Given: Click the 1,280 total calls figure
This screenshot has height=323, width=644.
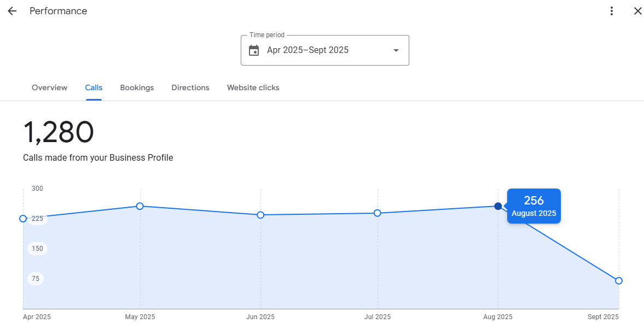Looking at the screenshot, I should point(59,133).
